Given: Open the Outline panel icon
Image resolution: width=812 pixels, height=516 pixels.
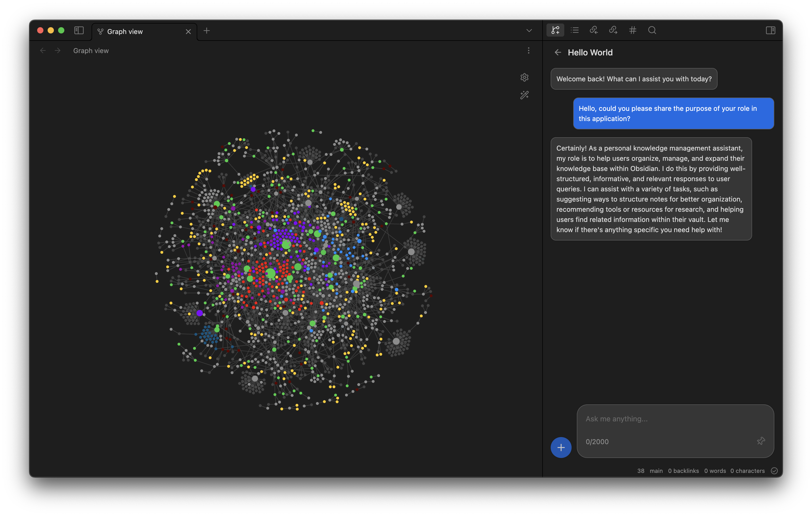Looking at the screenshot, I should click(x=575, y=30).
